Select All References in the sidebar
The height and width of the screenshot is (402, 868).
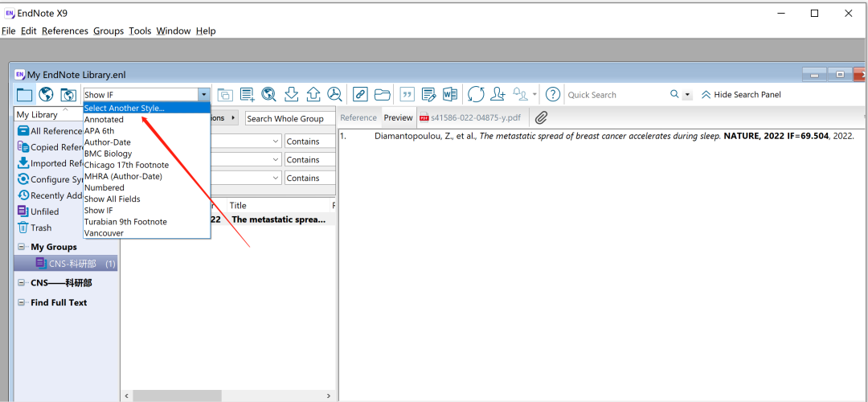tap(50, 131)
